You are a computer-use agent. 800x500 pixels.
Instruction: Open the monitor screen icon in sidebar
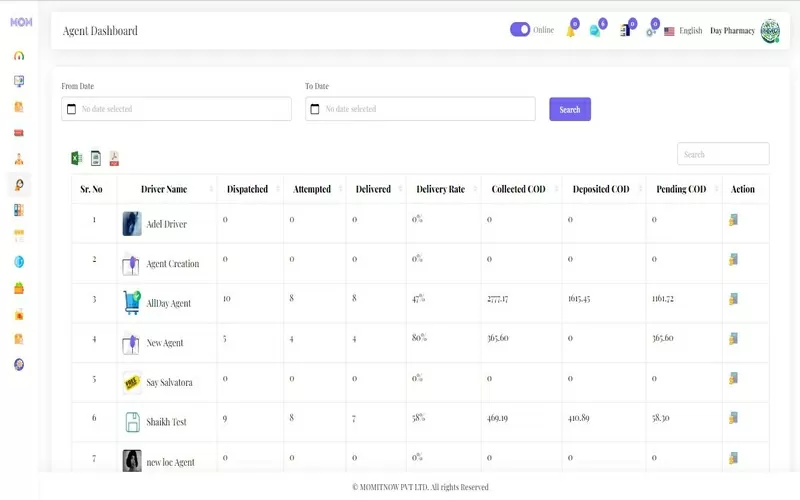pos(19,81)
